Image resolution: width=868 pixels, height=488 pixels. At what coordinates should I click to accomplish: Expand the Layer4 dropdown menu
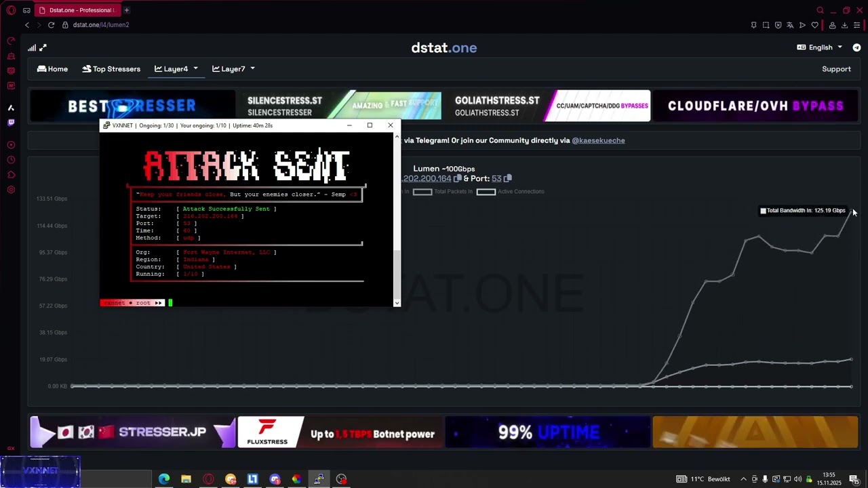pyautogui.click(x=176, y=69)
